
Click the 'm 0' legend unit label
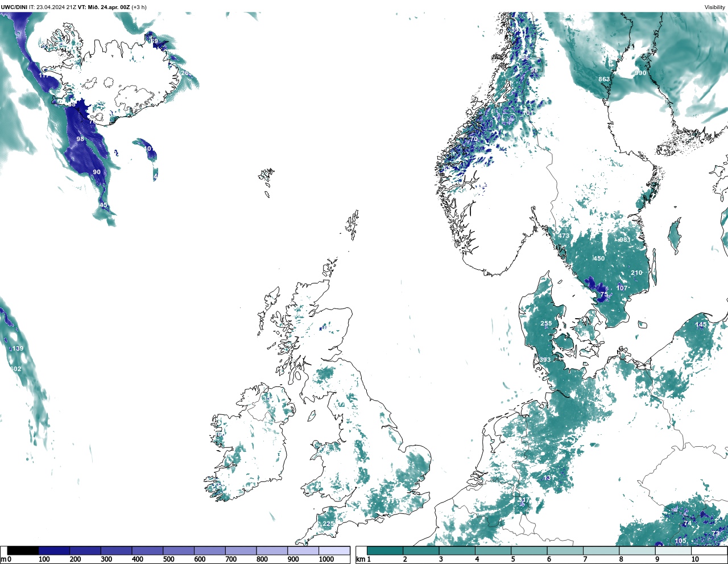point(6,559)
